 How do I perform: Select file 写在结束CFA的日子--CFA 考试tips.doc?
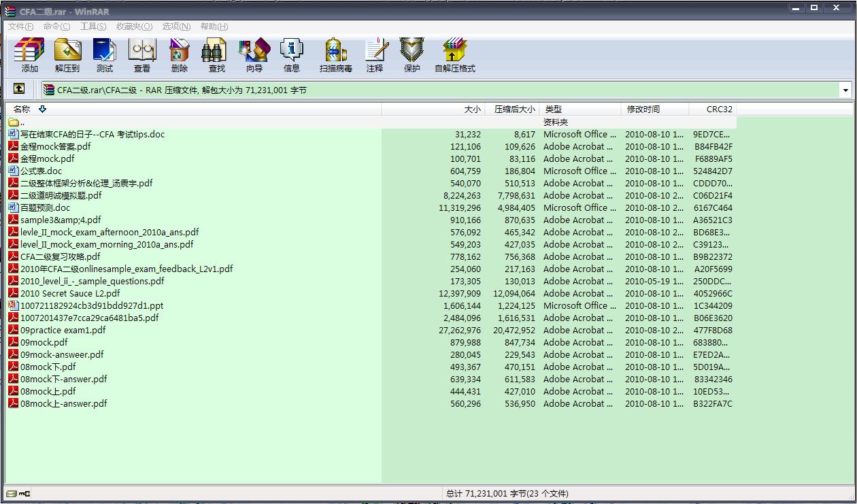tap(93, 134)
